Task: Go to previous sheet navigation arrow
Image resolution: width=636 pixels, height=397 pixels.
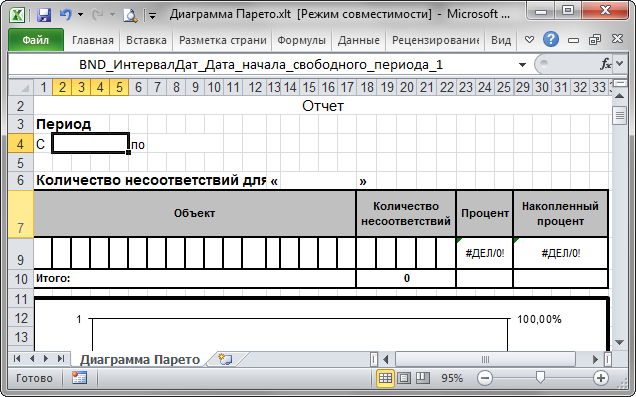Action: tap(32, 358)
